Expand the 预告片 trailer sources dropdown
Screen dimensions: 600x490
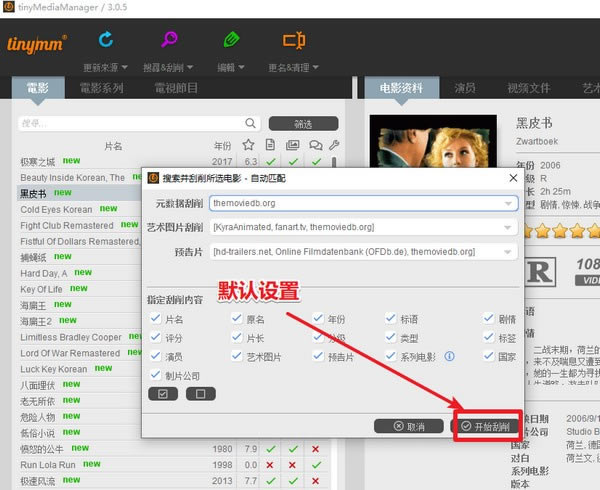(364, 252)
